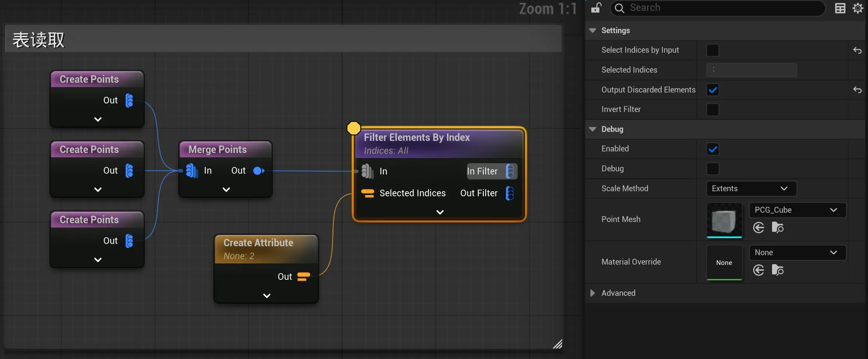Reset Select Indices by Input to default
This screenshot has width=868, height=359.
coord(857,50)
